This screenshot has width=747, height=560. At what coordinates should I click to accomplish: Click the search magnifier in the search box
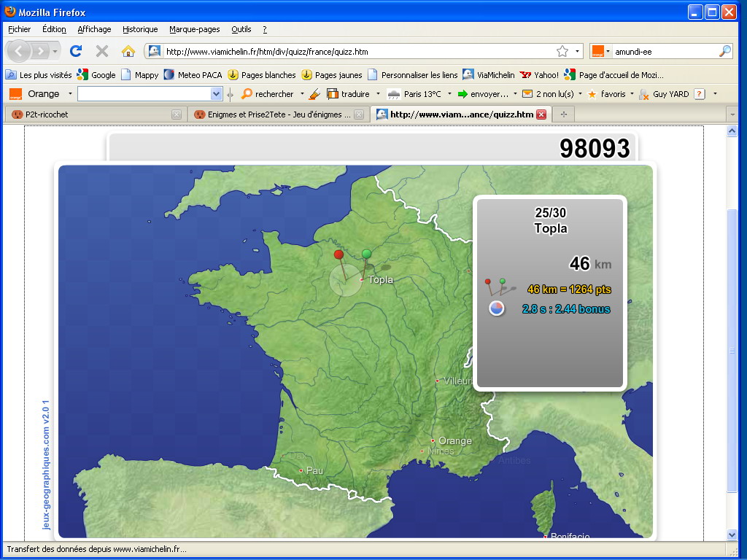724,51
